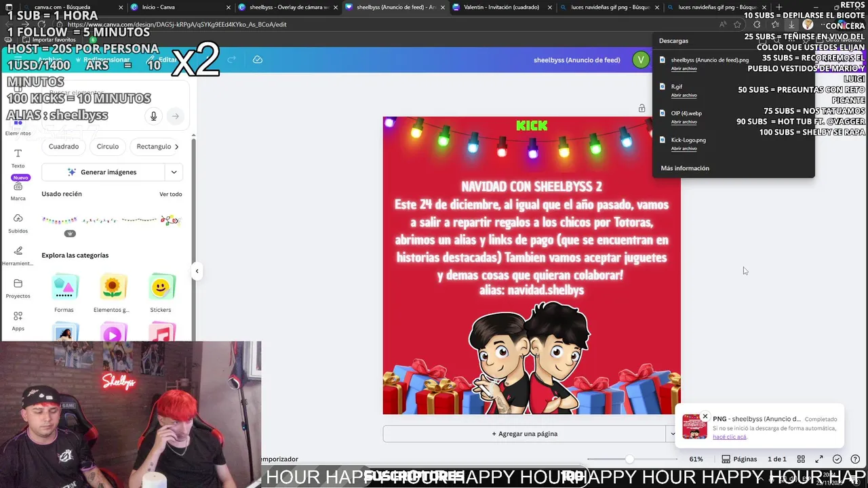Open the Stickers category
Screen dimensions: 868x488
161,293
